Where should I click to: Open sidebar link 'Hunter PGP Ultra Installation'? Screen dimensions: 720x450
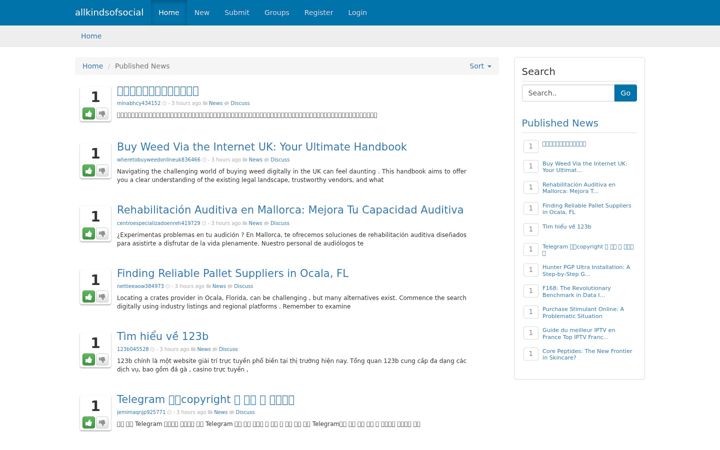(586, 270)
